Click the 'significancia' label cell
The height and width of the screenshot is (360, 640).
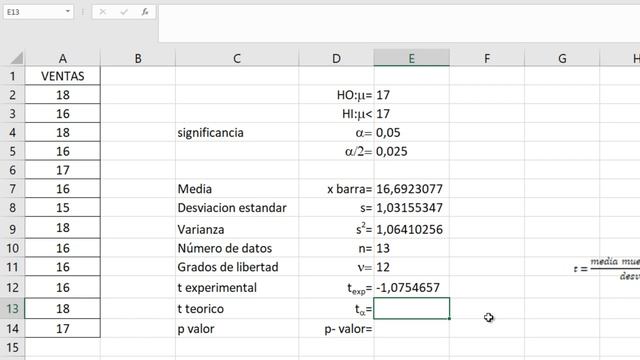(237, 132)
